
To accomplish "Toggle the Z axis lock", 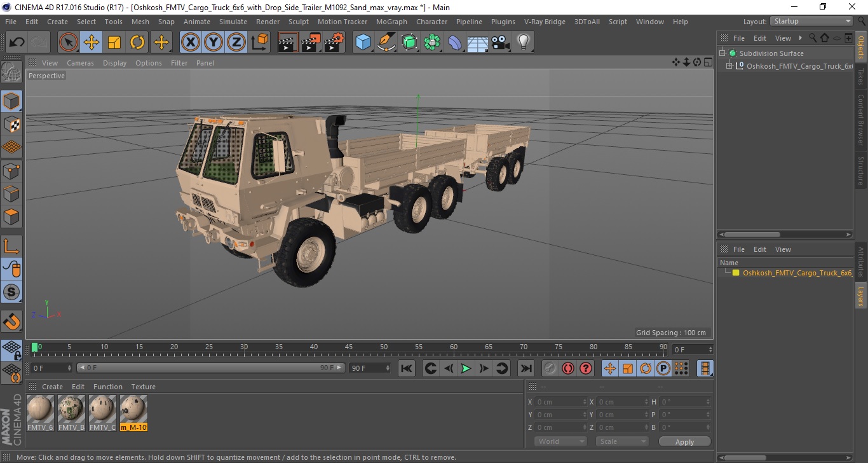I will (236, 43).
